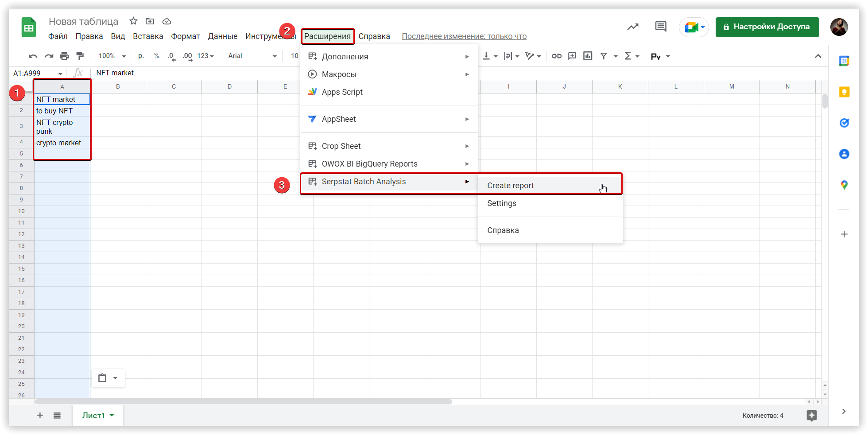
Task: Click the plus add-ons icon in side panel
Action: (x=844, y=234)
